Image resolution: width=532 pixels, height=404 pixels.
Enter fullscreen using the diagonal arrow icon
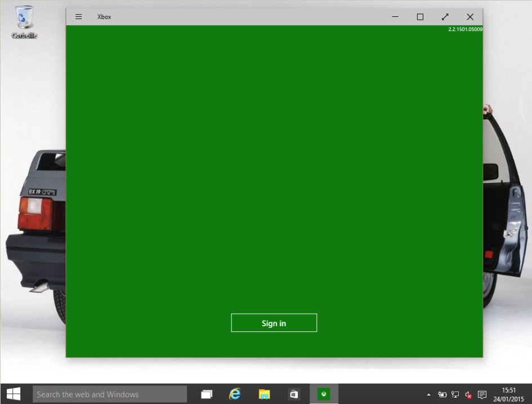point(445,16)
